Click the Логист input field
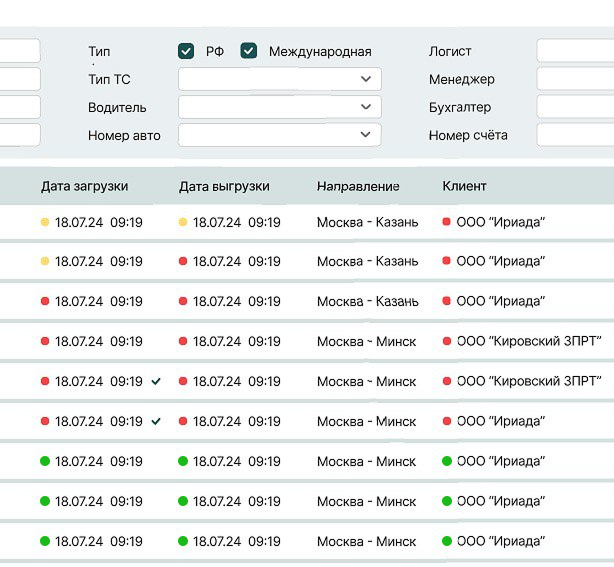Viewport: 614px width, 567px height. coord(575,51)
